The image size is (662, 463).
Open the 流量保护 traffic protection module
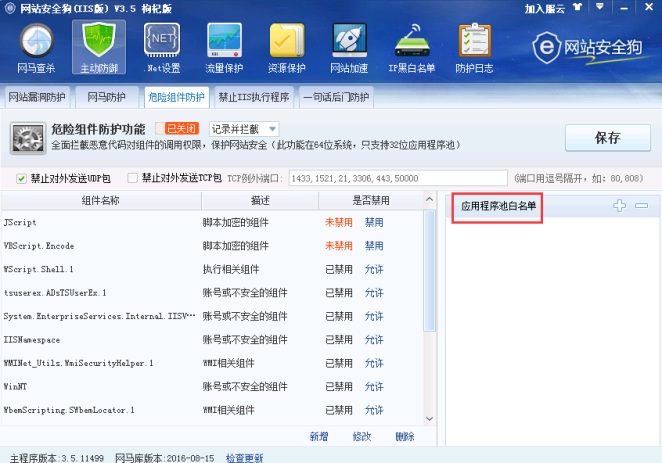pos(225,48)
